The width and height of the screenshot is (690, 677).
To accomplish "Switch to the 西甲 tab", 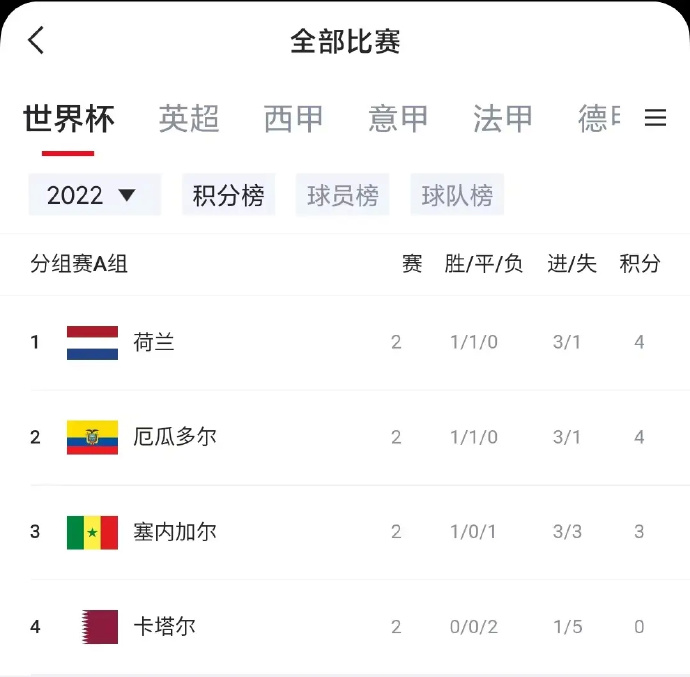I will [x=294, y=119].
